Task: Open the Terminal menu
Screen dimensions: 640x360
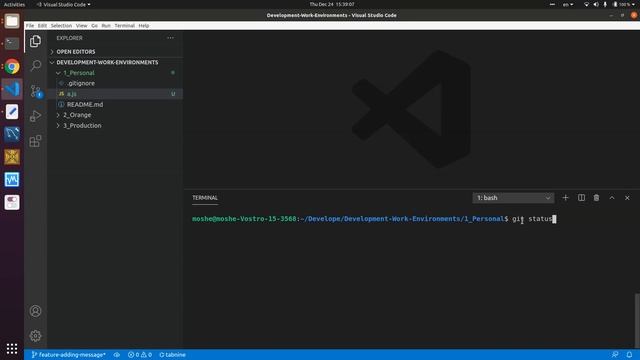Action: click(x=124, y=25)
